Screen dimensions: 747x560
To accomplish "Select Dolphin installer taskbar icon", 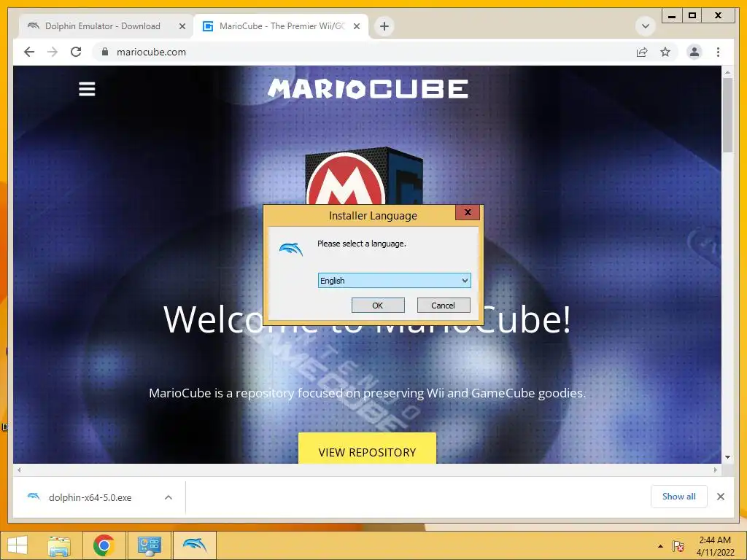I will (194, 545).
